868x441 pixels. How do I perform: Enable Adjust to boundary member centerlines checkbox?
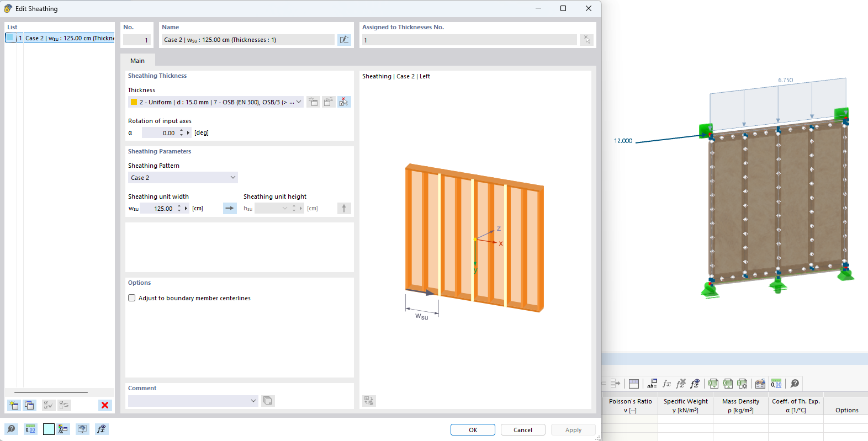coord(131,298)
